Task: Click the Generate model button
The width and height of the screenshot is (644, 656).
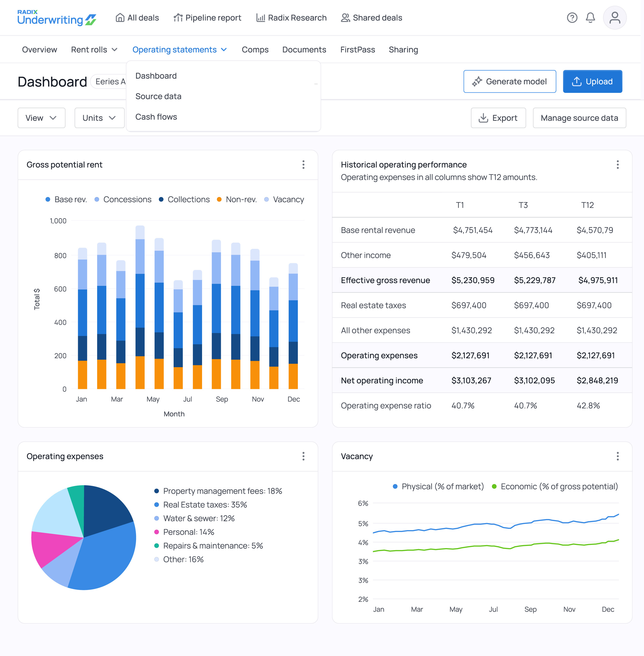Action: click(510, 82)
